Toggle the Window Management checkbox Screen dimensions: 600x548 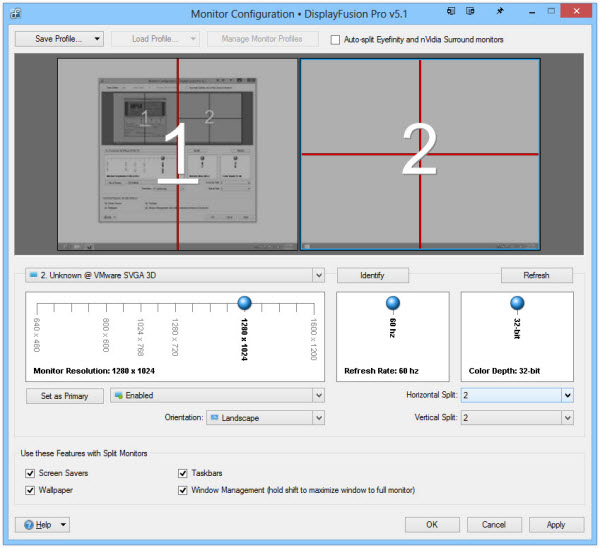183,490
